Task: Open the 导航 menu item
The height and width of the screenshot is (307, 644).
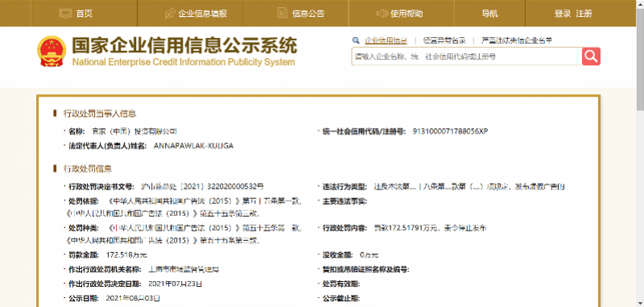Action: (x=490, y=13)
